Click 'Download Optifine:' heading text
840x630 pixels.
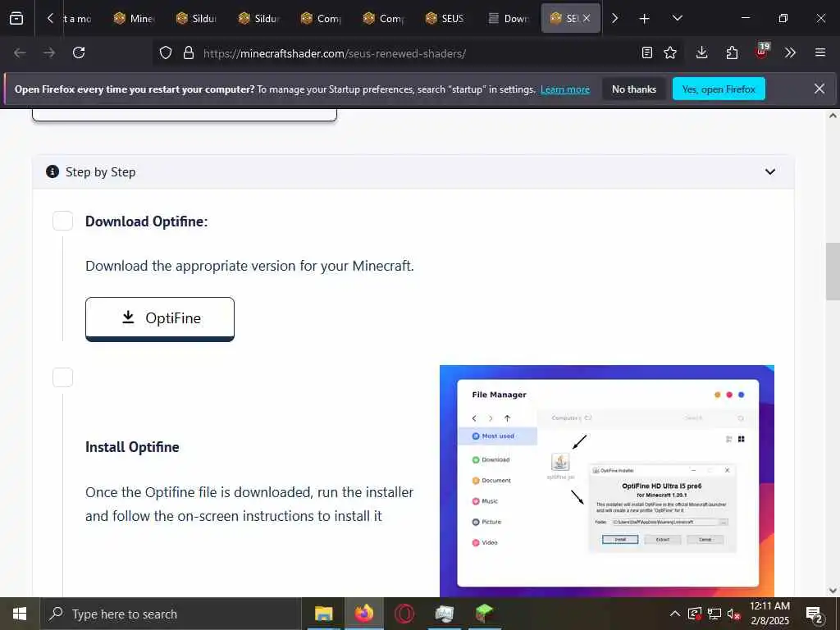point(146,221)
